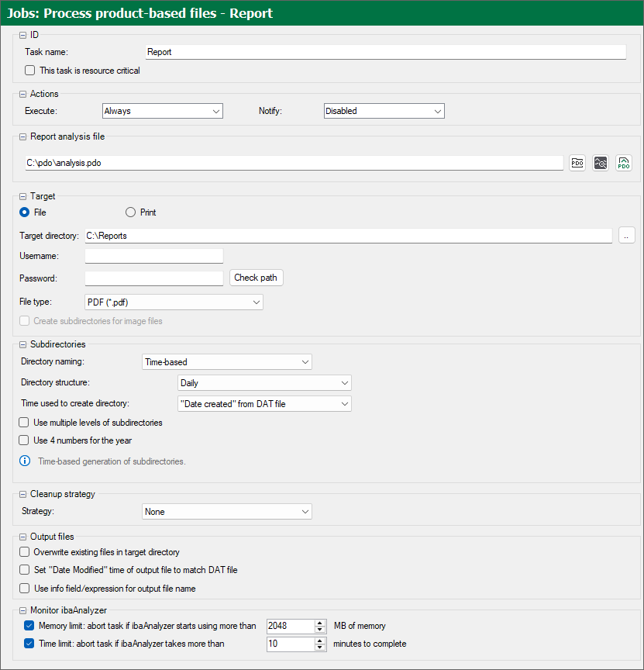Increase the time limit minutes spinner

(320, 641)
